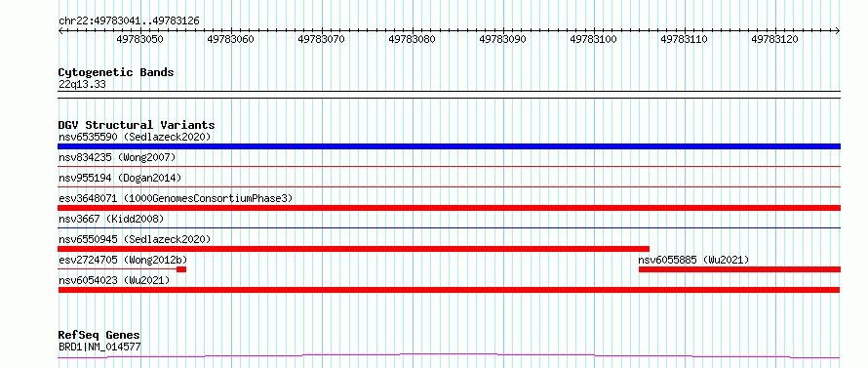Click the 49783070 ruler position label
Viewport: 868px width, 368px height.
click(x=321, y=39)
